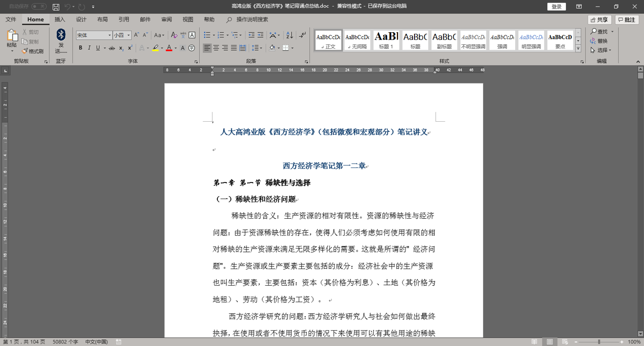Click the decrease indent icon
The image size is (644, 346).
pyautogui.click(x=251, y=35)
